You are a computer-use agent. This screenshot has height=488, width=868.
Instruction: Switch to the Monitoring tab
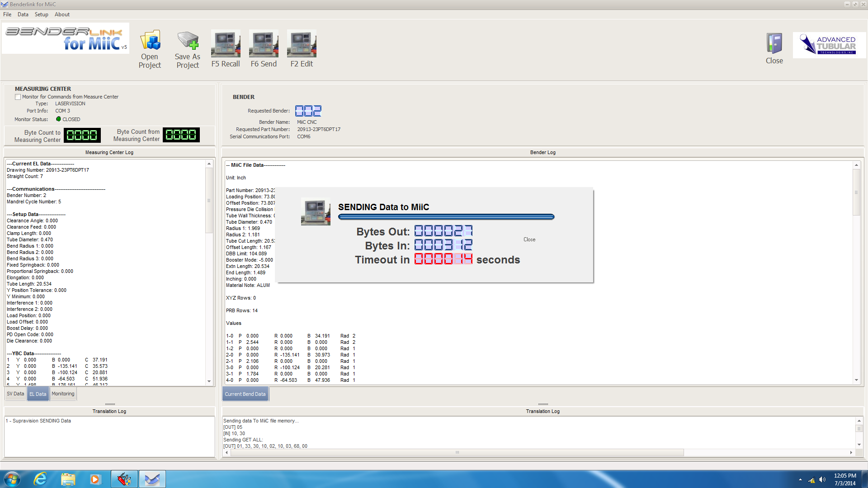pos(63,394)
